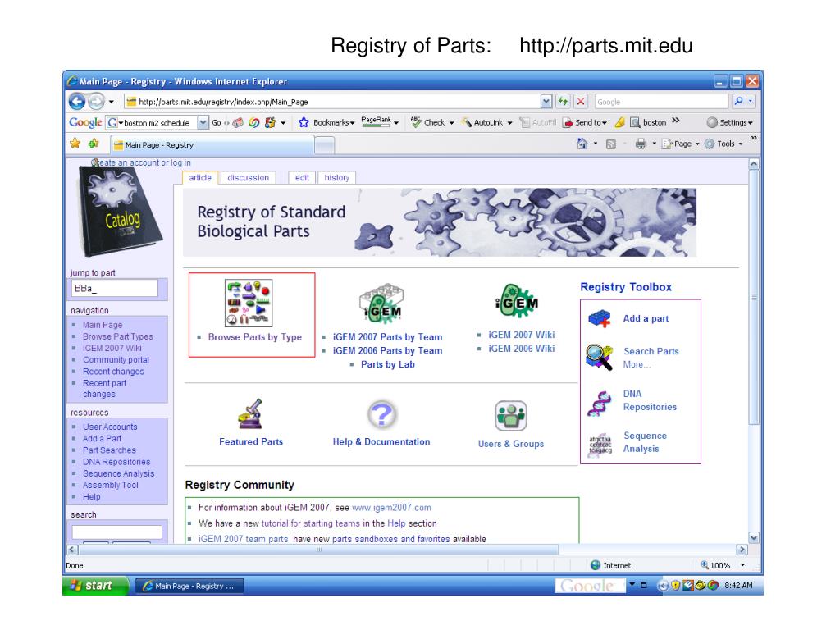
Task: Click the Google Toolbar search field
Action: coord(157,123)
